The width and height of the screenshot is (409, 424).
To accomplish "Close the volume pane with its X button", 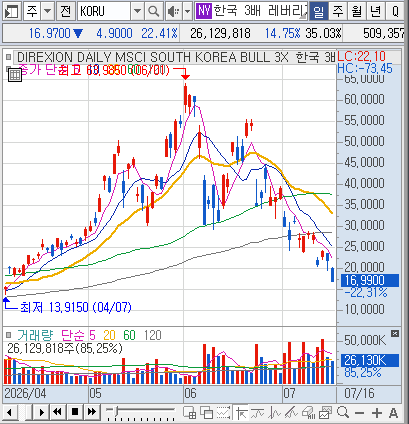I will (395, 333).
